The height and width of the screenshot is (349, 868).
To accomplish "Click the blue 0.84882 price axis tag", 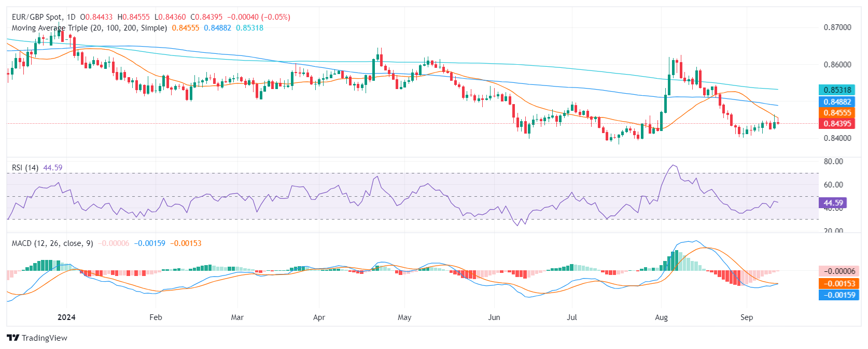I will click(x=837, y=102).
